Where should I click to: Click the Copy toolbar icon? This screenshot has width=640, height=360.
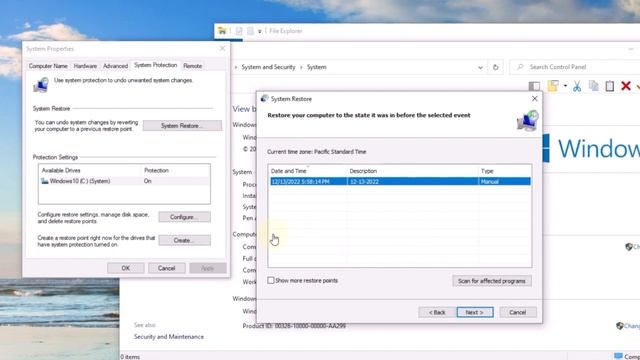point(593,86)
